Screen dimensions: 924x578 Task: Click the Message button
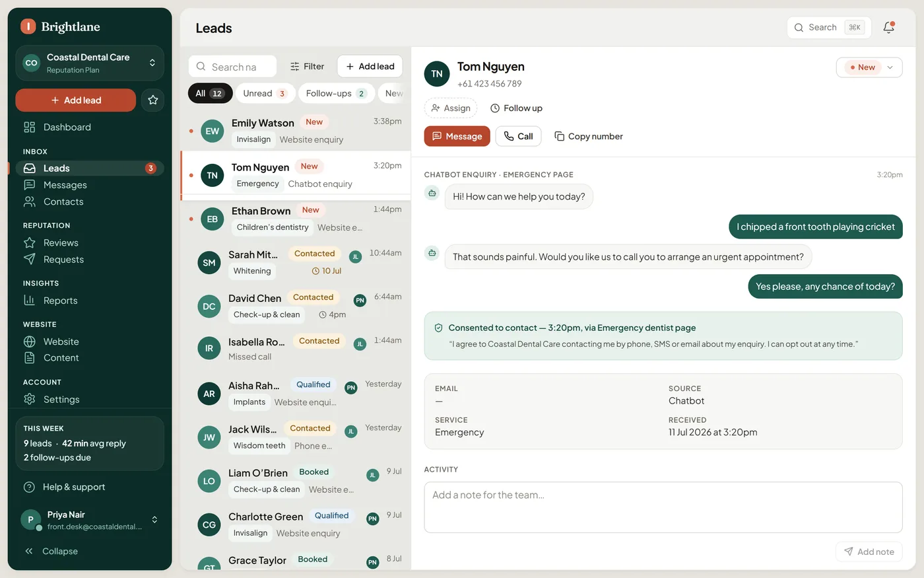click(457, 136)
